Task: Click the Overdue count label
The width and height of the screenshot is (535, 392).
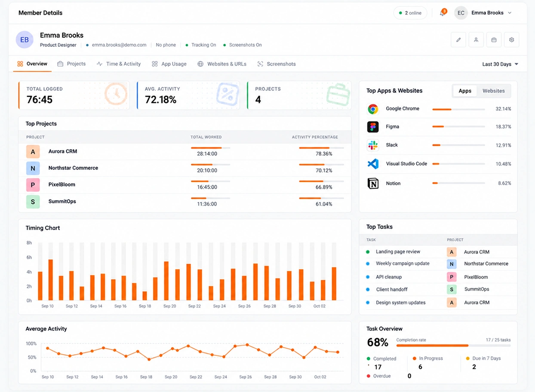Action: pyautogui.click(x=382, y=376)
